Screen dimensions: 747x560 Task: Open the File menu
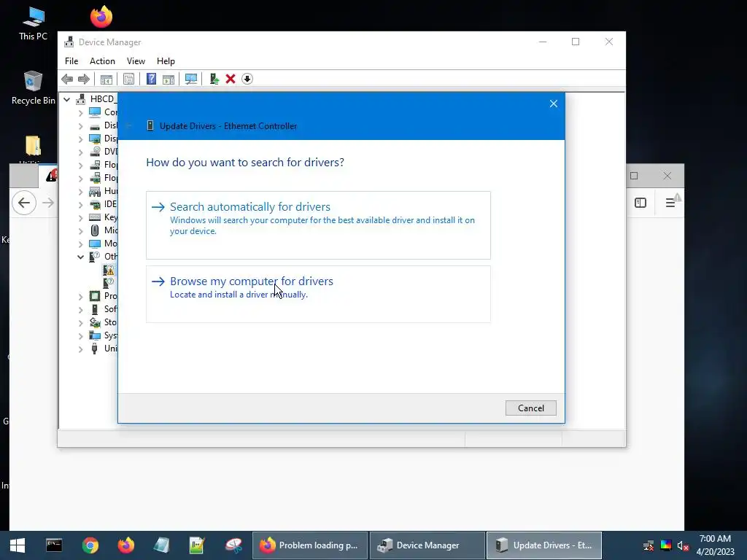[71, 61]
